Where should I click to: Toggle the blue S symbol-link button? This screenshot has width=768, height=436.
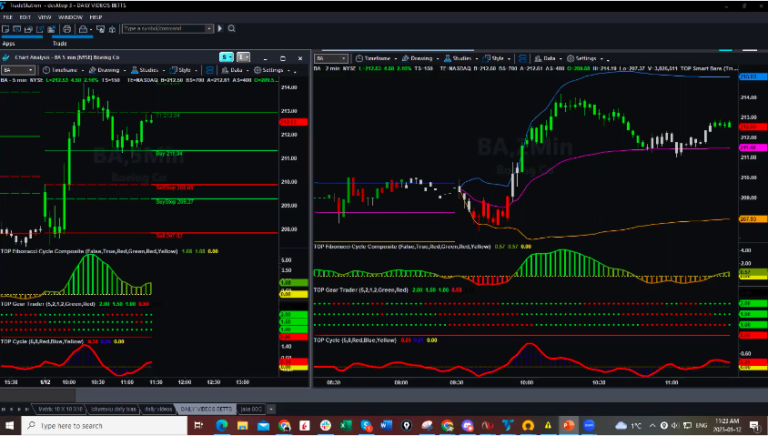(x=227, y=57)
